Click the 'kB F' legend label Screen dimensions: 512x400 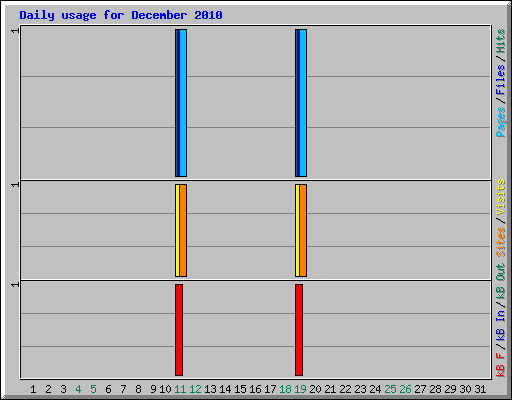click(x=500, y=365)
